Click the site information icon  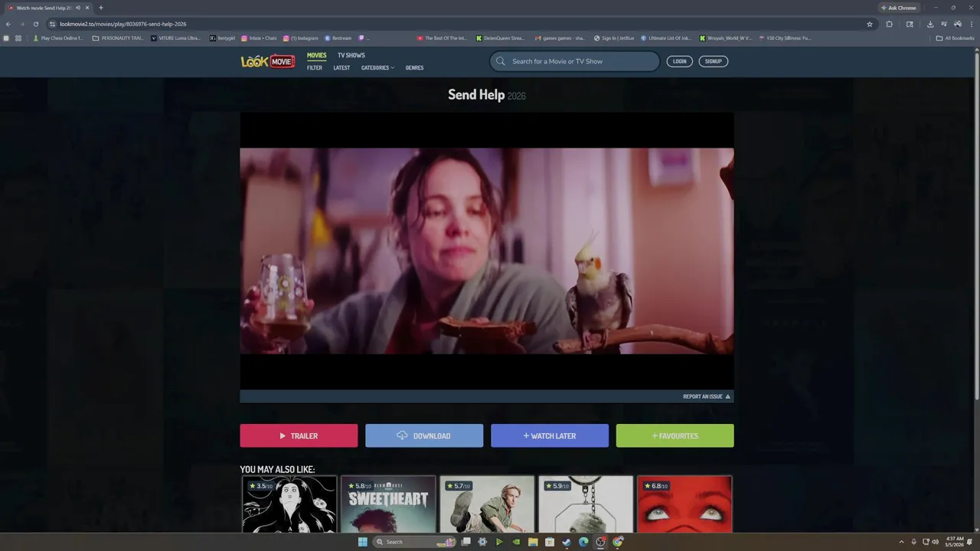click(x=52, y=24)
